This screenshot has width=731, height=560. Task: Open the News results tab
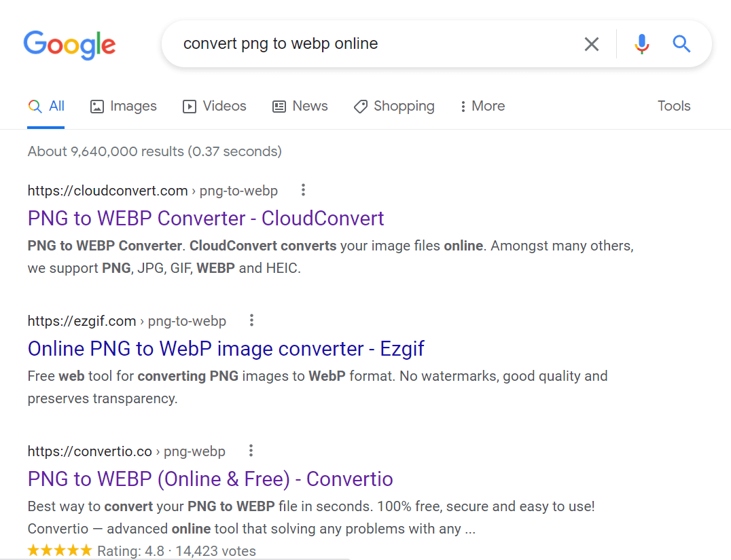[x=300, y=106]
